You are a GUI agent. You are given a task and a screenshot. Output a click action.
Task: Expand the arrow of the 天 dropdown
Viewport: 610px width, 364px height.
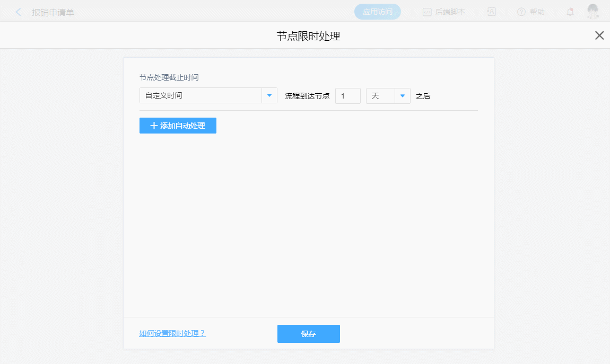(403, 96)
